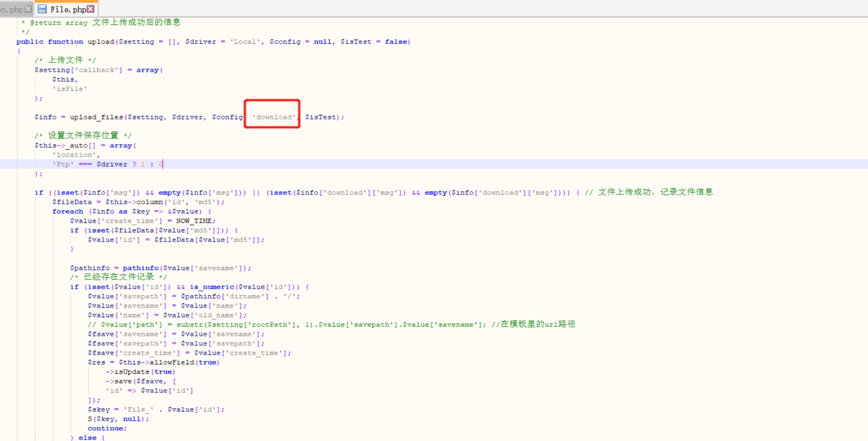The image size is (868, 441).
Task: Click the 'Ftp' === $driver expression
Action: tap(90, 165)
